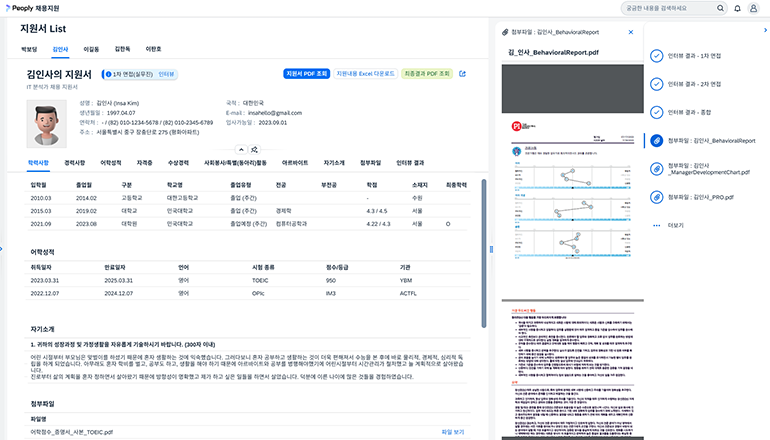
Task: Pin the applicant summary header
Action: (254, 149)
